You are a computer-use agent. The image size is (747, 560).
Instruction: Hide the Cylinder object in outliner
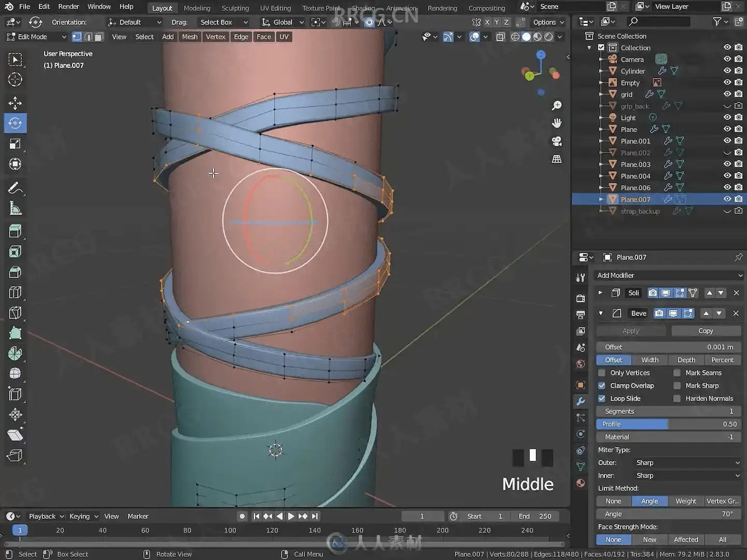point(727,71)
